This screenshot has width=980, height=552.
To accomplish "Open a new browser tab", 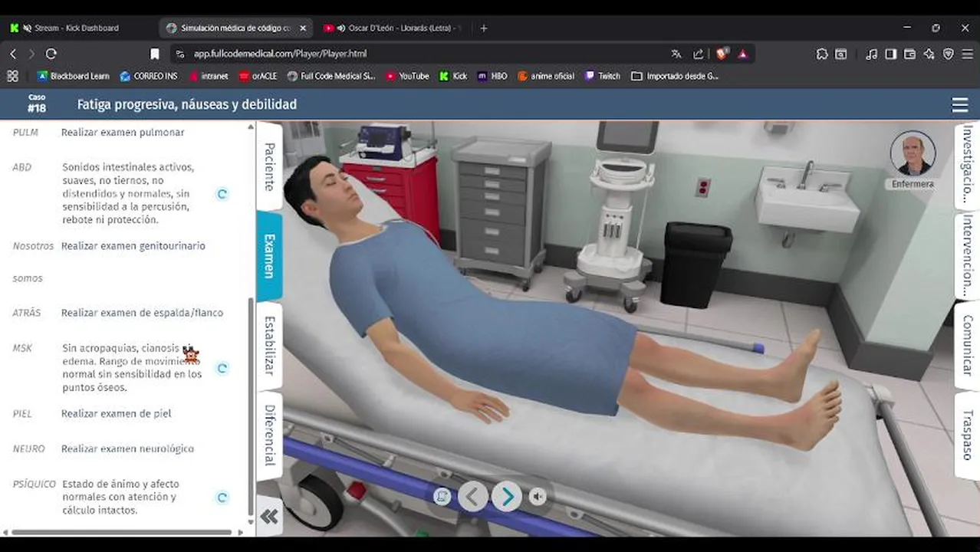I will (x=483, y=28).
